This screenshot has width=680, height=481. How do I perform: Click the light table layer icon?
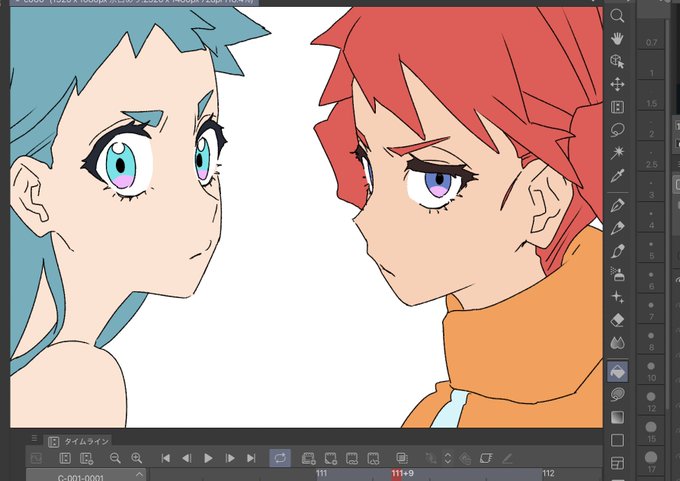pyautogui.click(x=486, y=458)
